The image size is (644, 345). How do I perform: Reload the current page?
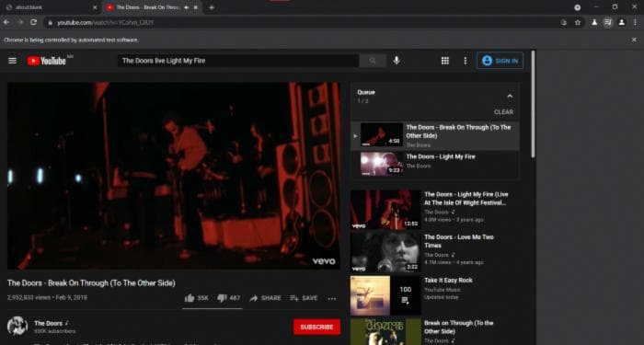click(34, 22)
